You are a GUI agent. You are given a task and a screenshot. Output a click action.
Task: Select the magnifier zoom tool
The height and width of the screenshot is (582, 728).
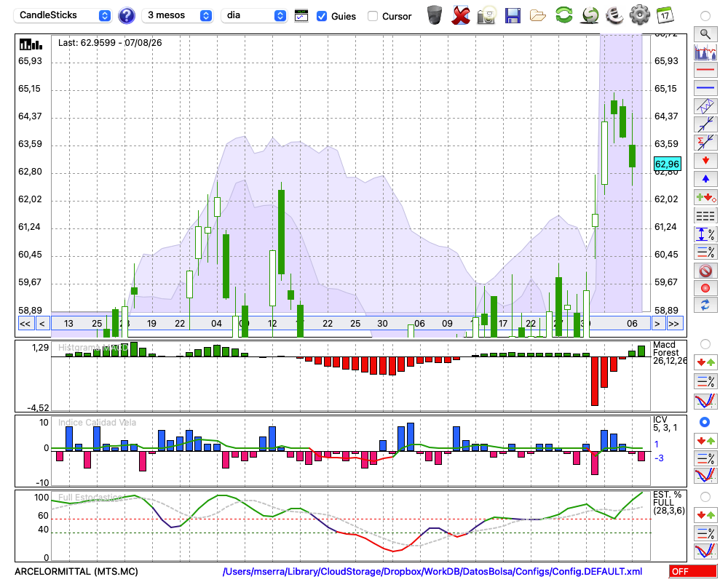pyautogui.click(x=705, y=34)
